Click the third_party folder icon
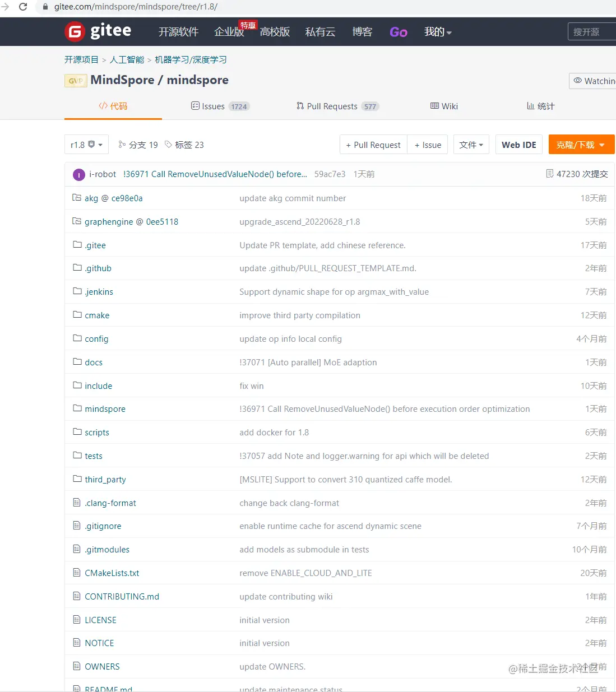Screen dimensions: 616x692 click(x=77, y=479)
